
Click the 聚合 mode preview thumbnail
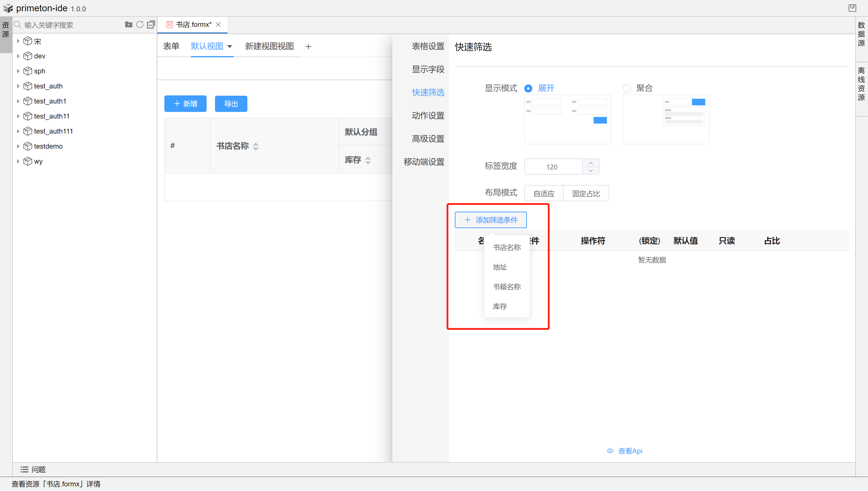click(x=665, y=119)
